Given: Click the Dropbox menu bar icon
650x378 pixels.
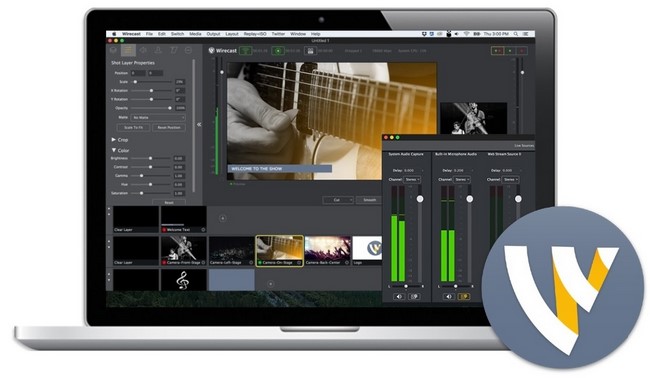Looking at the screenshot, I should [x=424, y=34].
